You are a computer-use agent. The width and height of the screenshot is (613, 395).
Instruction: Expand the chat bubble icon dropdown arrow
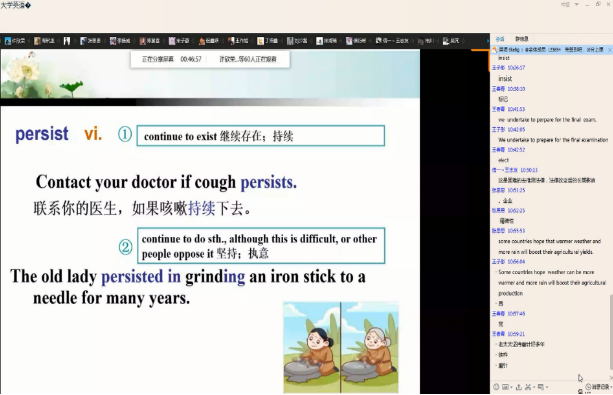click(x=547, y=387)
